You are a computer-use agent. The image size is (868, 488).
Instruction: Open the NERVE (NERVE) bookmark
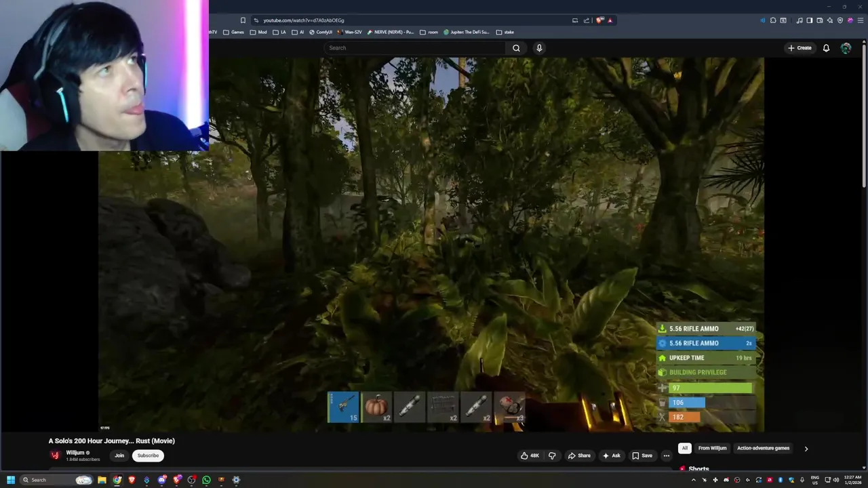click(391, 32)
